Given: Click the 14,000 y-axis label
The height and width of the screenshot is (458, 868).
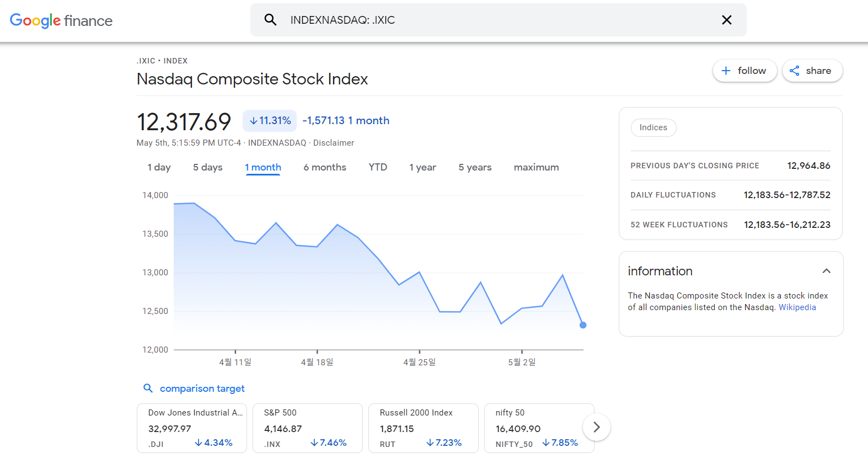Looking at the screenshot, I should (155, 195).
